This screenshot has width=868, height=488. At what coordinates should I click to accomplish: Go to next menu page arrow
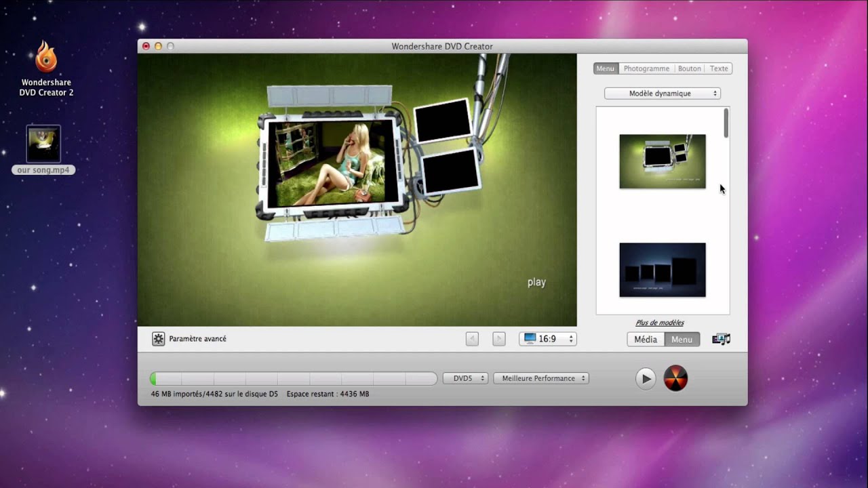tap(499, 339)
